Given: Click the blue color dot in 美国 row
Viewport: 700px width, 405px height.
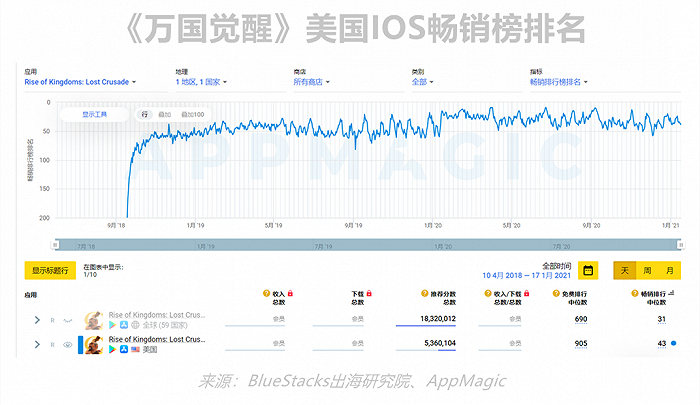Looking at the screenshot, I should pyautogui.click(x=673, y=343).
